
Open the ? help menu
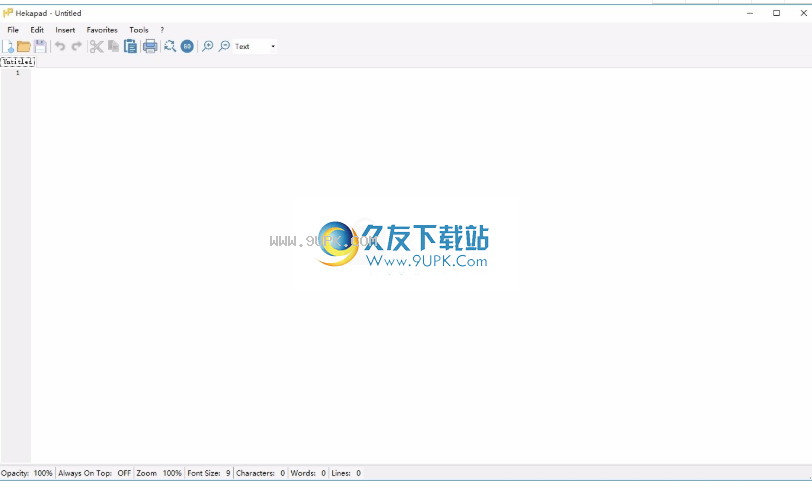pyautogui.click(x=162, y=30)
